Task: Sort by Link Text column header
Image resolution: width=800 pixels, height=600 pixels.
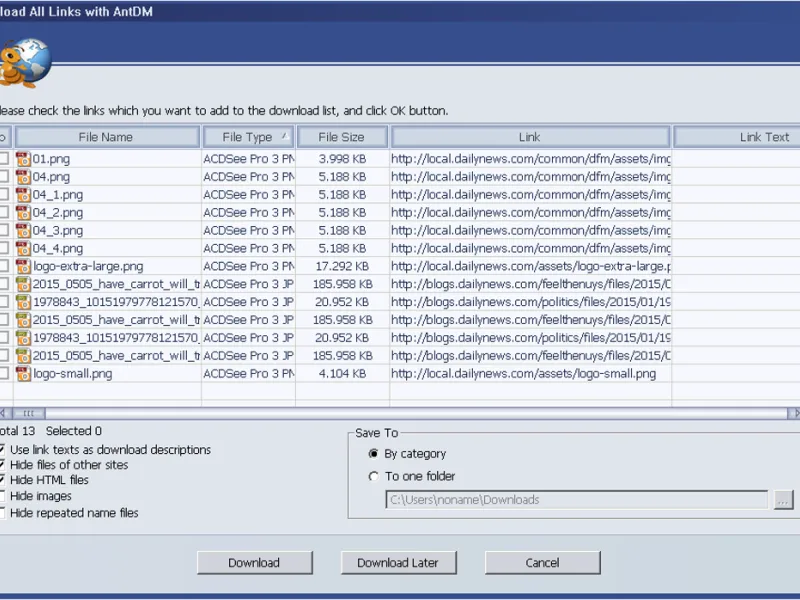Action: pos(737,137)
